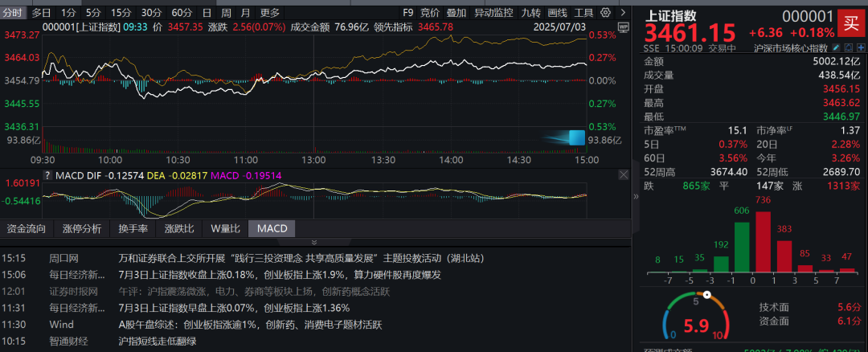This screenshot has width=868, height=352.
Task: Click the WP badge on chart corner
Action: (x=623, y=28)
